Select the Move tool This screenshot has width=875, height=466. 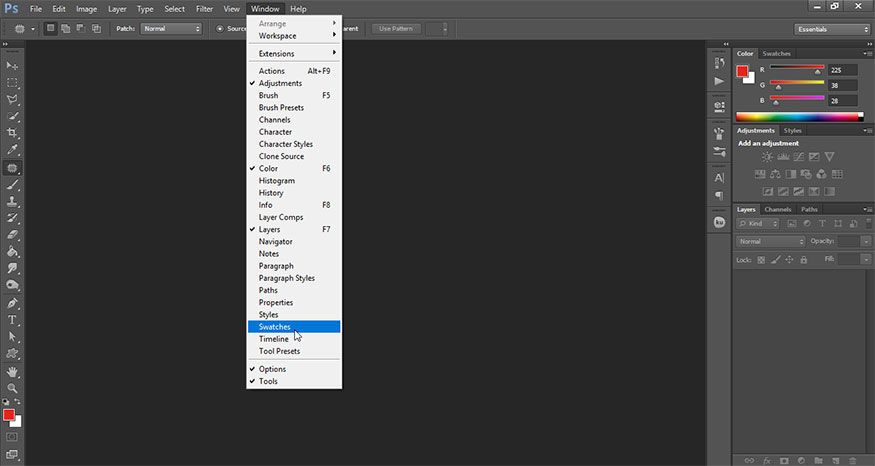(x=13, y=65)
